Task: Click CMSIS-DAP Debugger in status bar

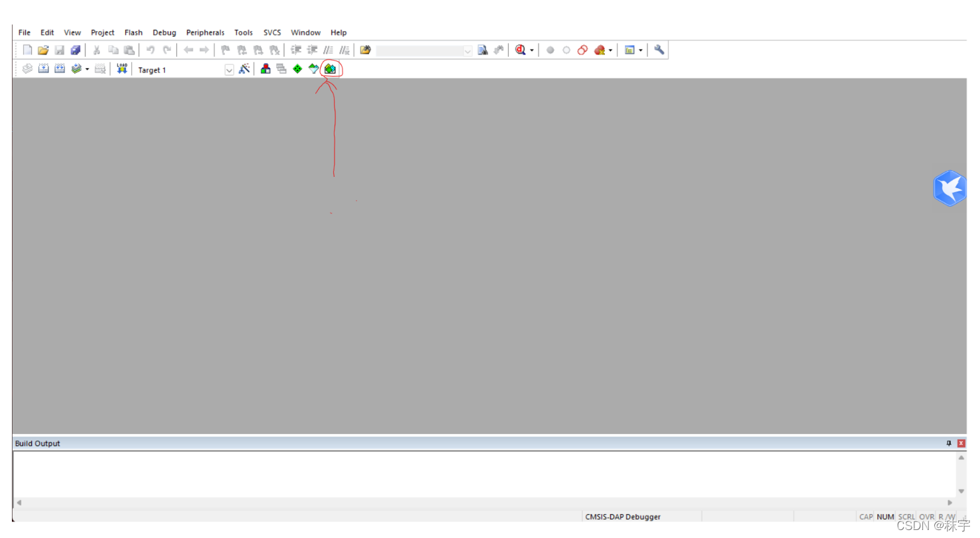Action: pos(623,517)
